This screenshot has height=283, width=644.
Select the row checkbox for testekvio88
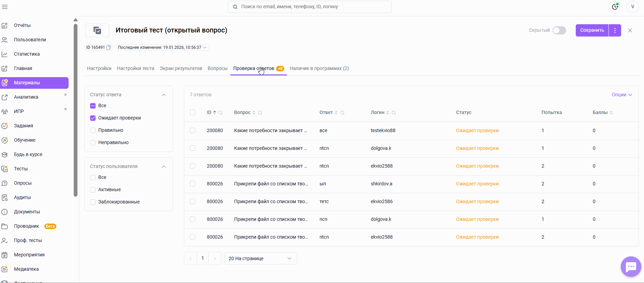tap(192, 130)
